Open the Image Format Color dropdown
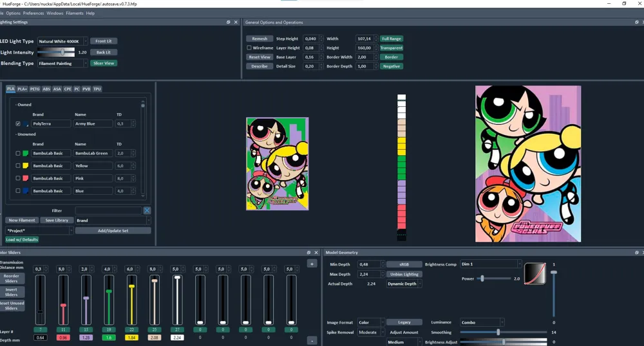644x346 pixels. coord(371,322)
